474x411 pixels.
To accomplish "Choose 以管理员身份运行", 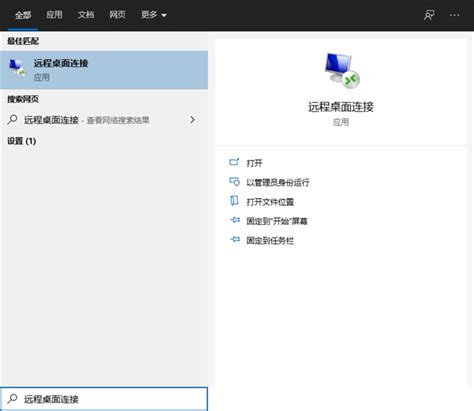I will [x=278, y=182].
